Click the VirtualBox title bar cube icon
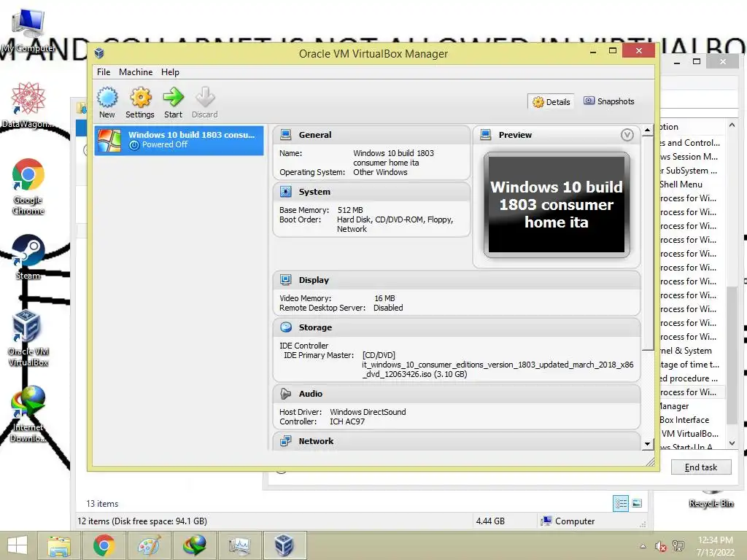 (99, 52)
